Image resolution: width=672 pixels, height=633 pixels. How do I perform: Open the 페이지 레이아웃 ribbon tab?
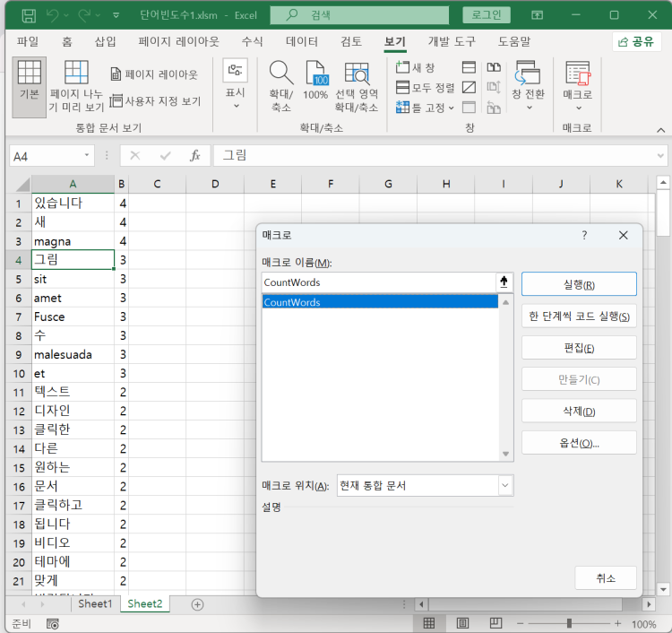point(178,41)
